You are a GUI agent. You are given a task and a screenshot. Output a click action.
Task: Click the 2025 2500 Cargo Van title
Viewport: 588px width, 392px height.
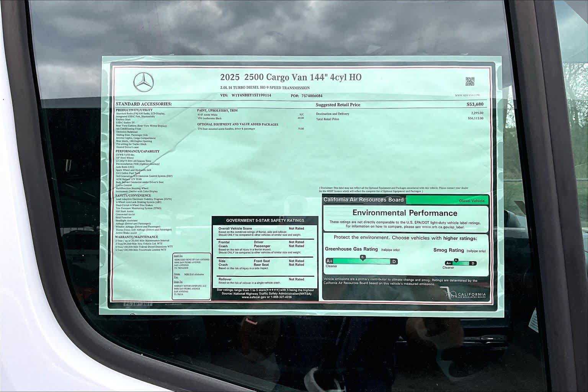click(x=291, y=77)
